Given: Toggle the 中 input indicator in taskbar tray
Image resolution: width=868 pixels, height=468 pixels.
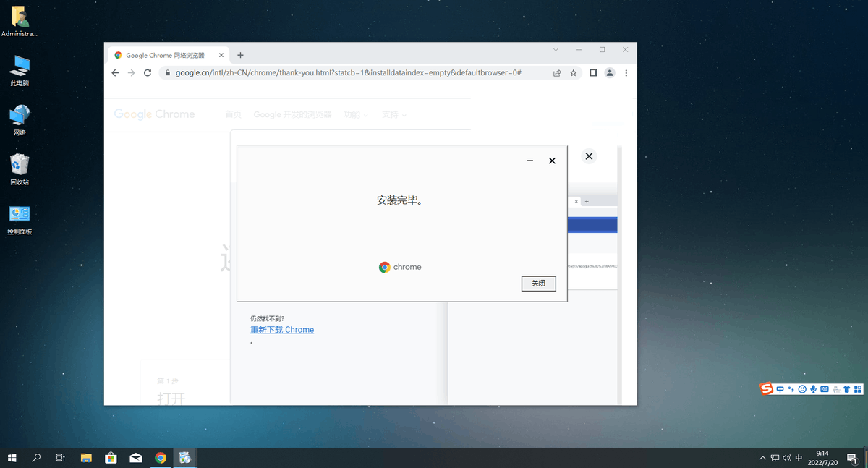Looking at the screenshot, I should (799, 458).
